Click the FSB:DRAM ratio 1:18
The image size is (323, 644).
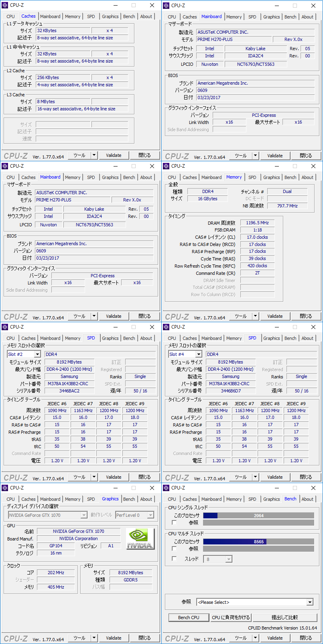pyautogui.click(x=257, y=230)
